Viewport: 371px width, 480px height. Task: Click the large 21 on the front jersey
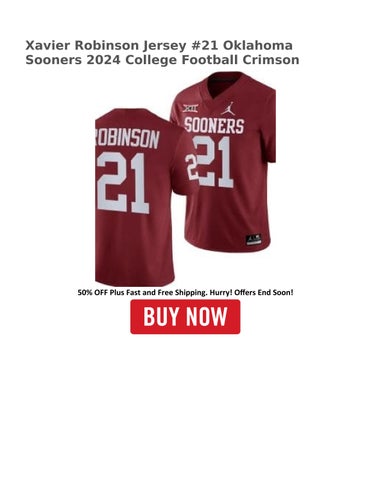[x=213, y=161]
